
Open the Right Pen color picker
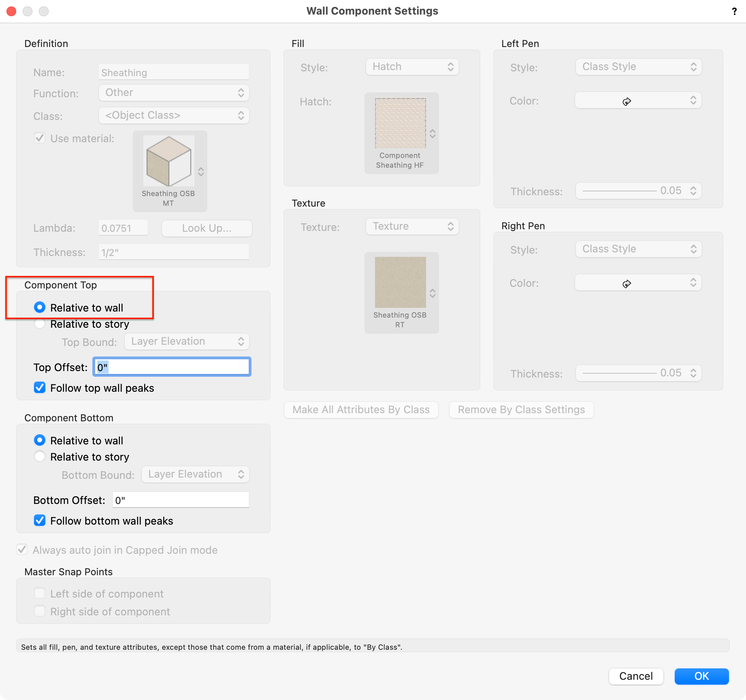[x=638, y=283]
